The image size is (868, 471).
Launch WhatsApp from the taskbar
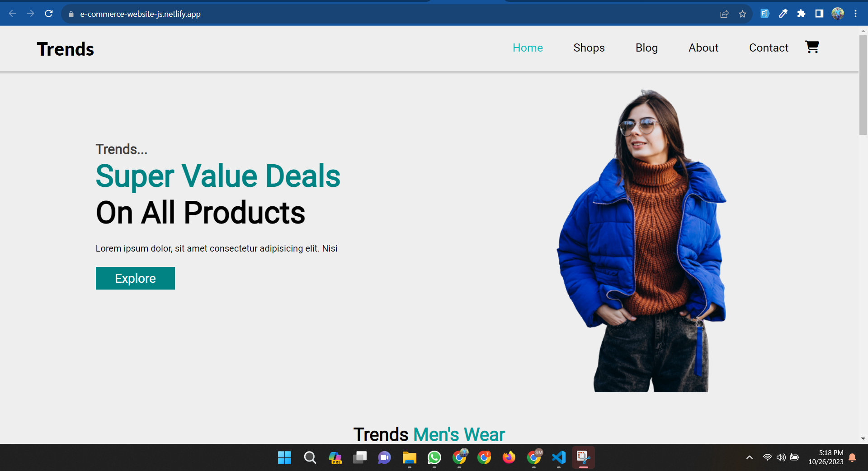click(x=434, y=458)
